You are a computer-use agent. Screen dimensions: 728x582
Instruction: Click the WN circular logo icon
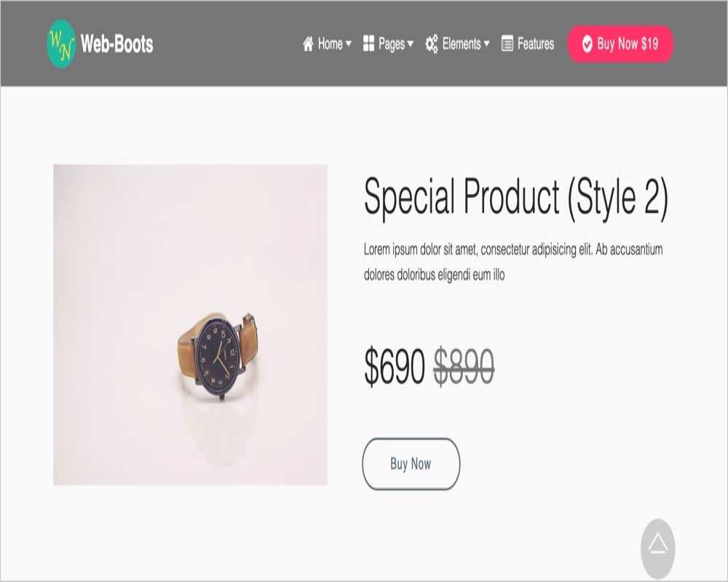point(61,44)
